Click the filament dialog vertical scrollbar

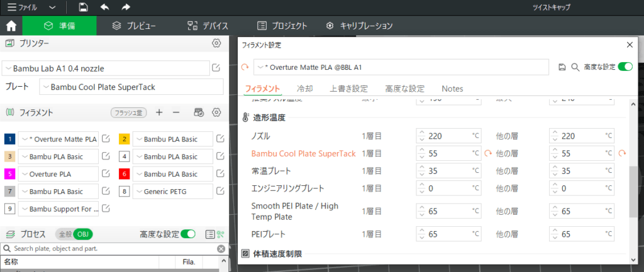(x=633, y=192)
